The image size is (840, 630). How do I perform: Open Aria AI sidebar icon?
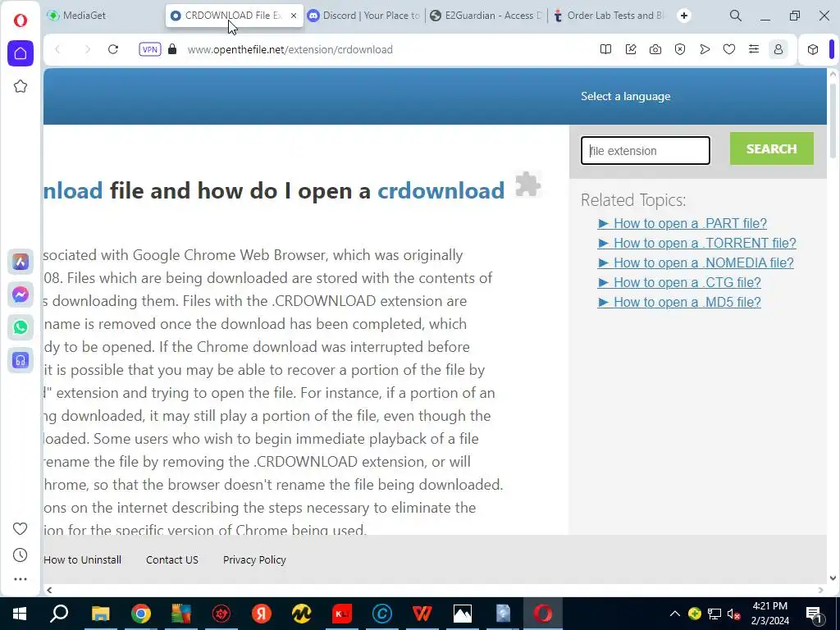tap(21, 262)
